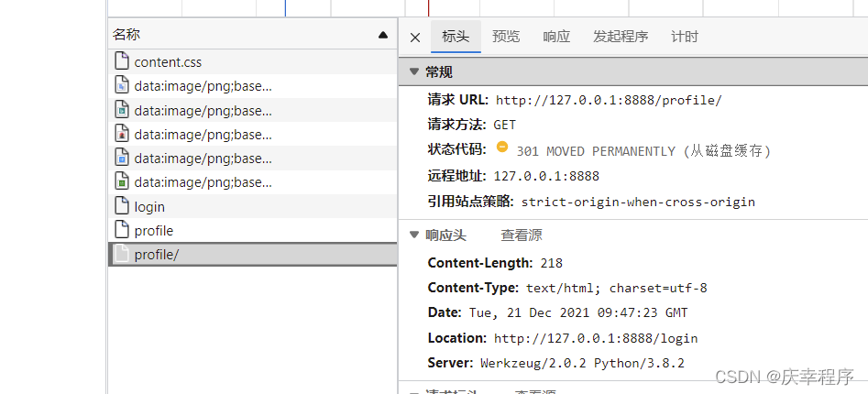Click the remote address 127.0.0.1:8888 value
The height and width of the screenshot is (394, 868).
(546, 177)
